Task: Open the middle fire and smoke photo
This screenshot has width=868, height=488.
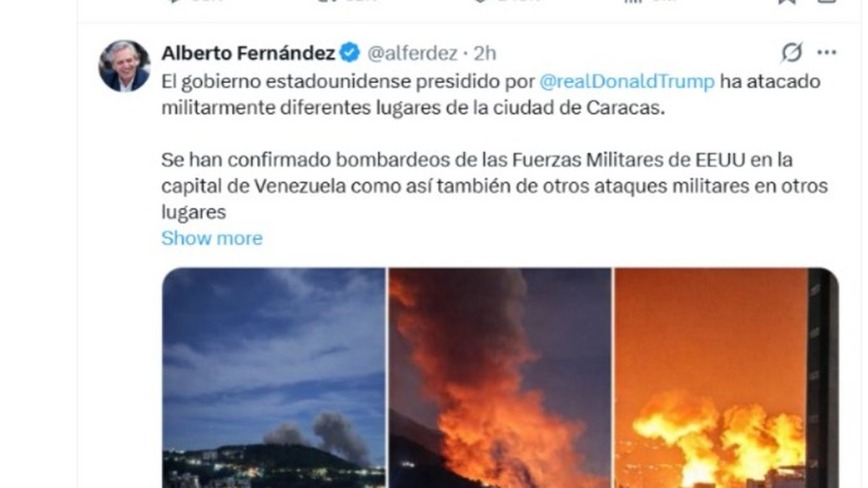Action: [x=500, y=377]
